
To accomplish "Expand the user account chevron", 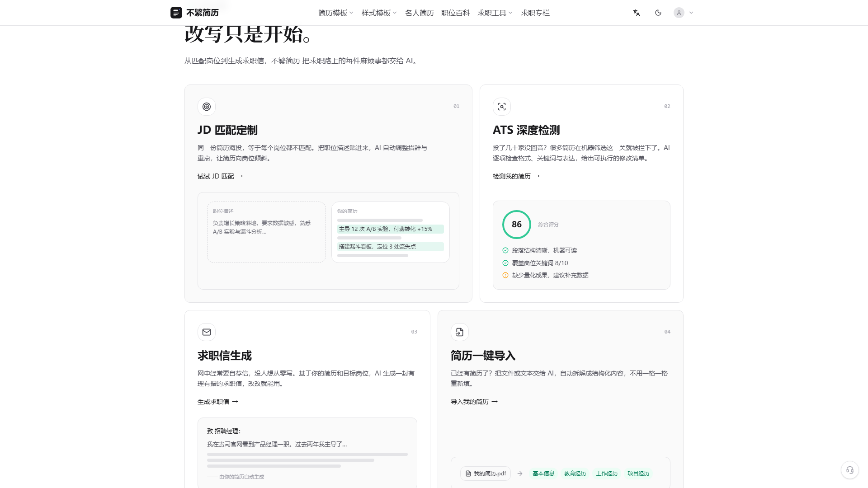I will click(691, 13).
